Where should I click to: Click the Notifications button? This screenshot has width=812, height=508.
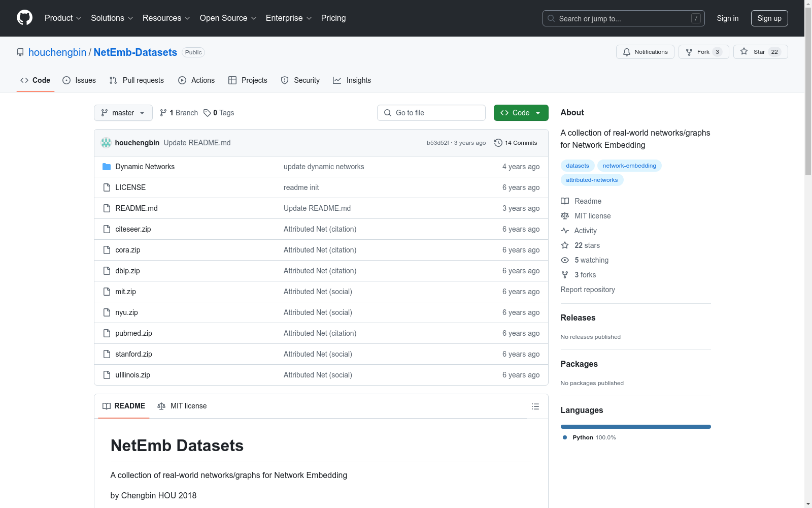point(645,52)
